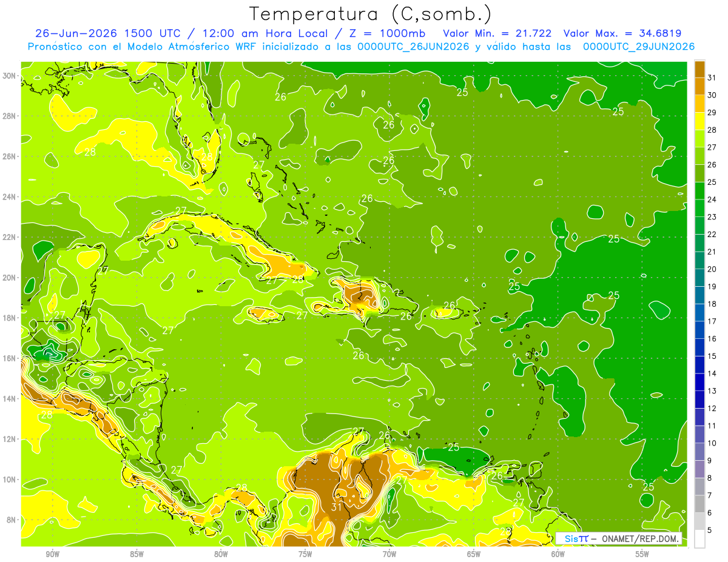Click the '24N' latitude axis label
The width and height of the screenshot is (728, 562).
click(x=10, y=197)
